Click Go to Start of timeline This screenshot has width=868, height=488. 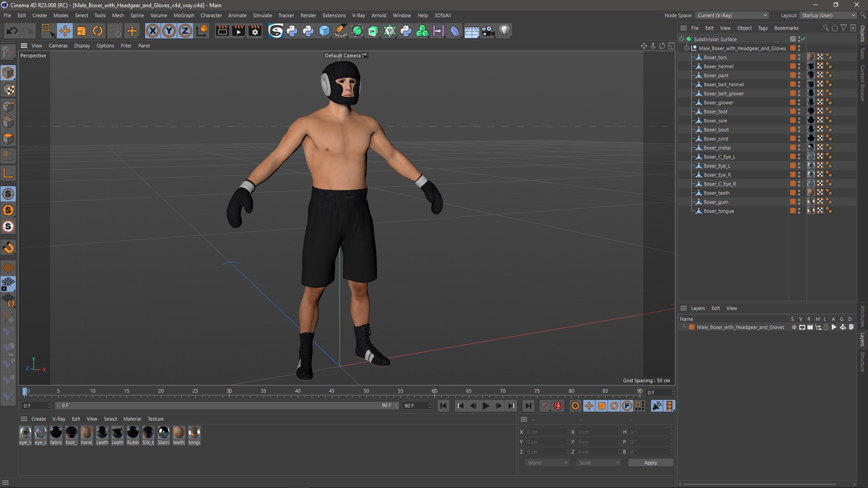click(443, 406)
